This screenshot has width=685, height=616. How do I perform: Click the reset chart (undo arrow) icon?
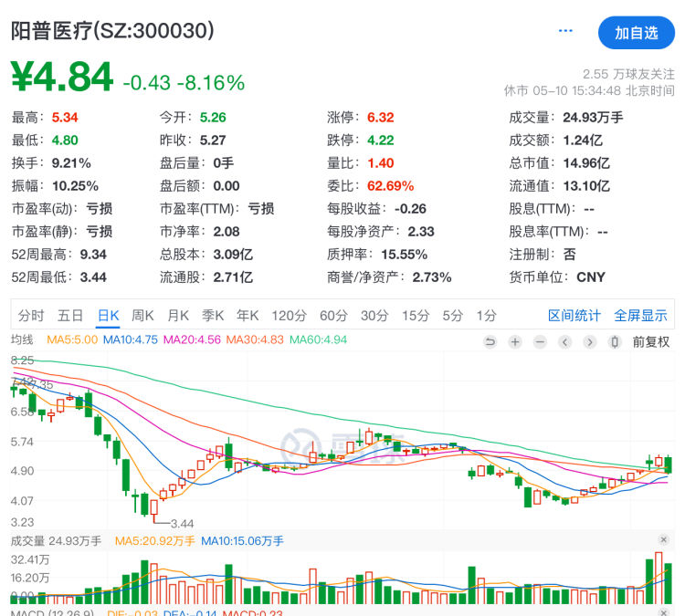pyautogui.click(x=490, y=342)
